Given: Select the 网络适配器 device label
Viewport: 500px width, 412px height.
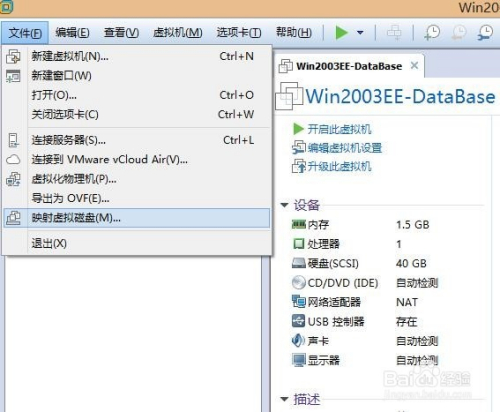Looking at the screenshot, I should click(334, 302).
